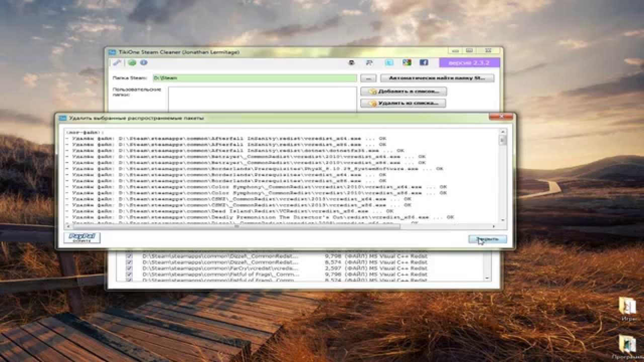The width and height of the screenshot is (644, 362).
Task: Click the Steam folder path field
Action: pyautogui.click(x=255, y=78)
